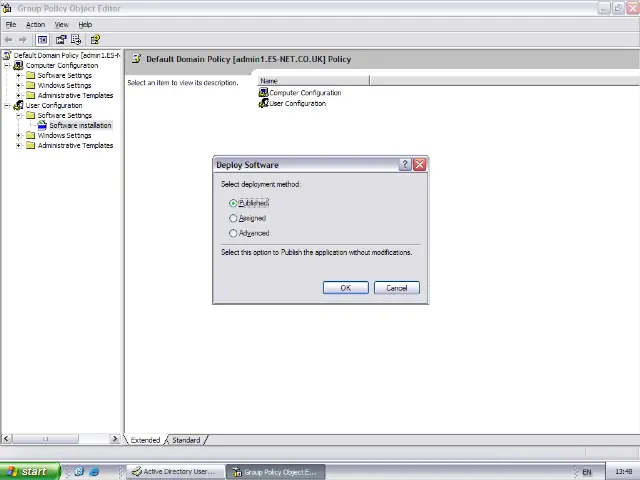
Task: Click the Default Domain Policy root icon
Action: tap(7, 55)
